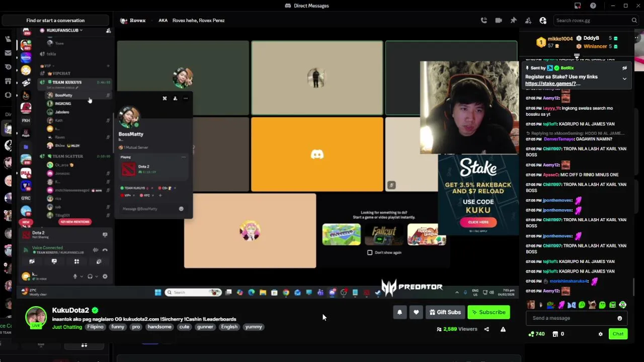Click the stream notification bell button
Viewport: 644px width, 362px height.
tap(399, 312)
